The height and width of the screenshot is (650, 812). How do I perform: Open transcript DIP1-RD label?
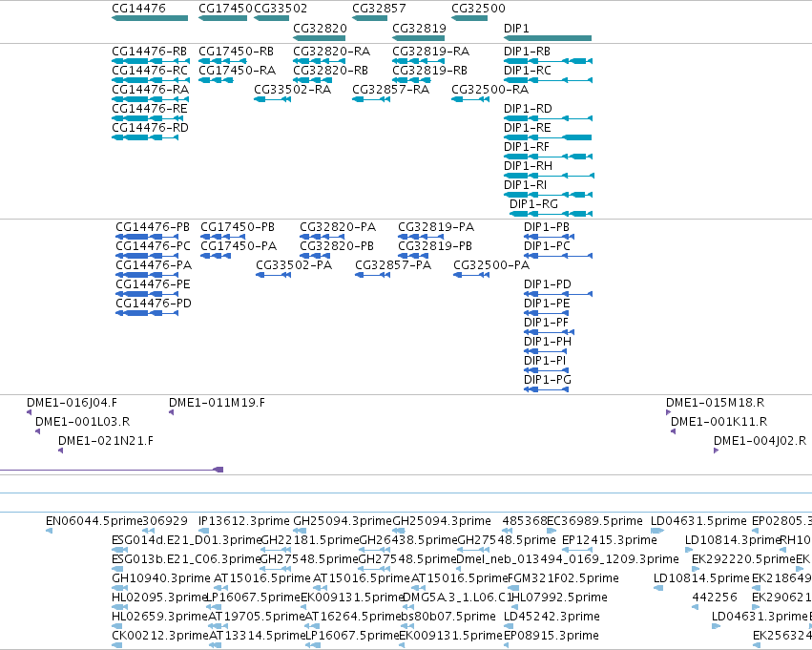[528, 109]
